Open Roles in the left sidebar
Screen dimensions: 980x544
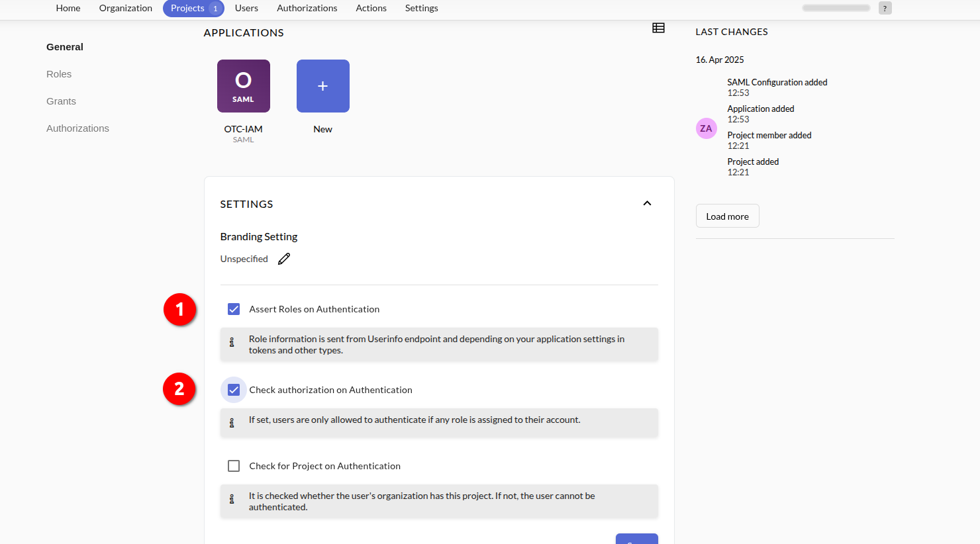59,74
